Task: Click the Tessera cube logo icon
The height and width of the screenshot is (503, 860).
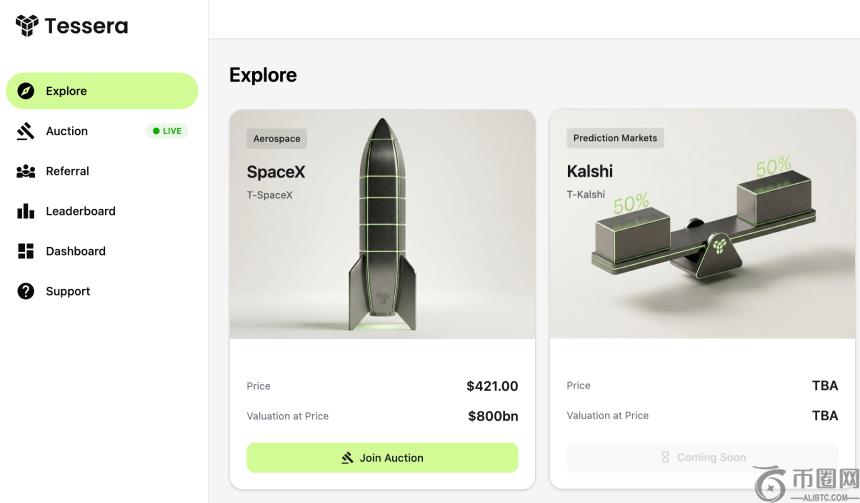Action: pos(26,26)
